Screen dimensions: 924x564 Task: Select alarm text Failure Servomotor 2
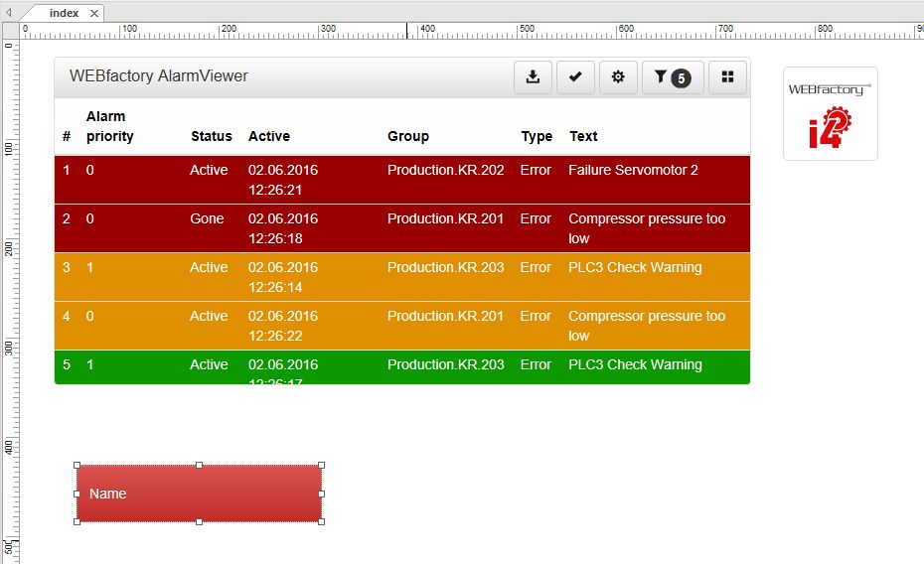click(633, 170)
